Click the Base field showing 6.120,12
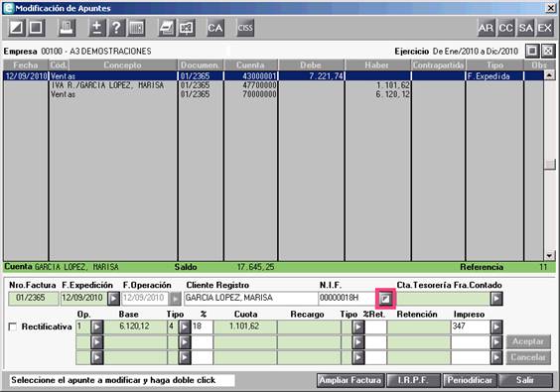Viewport: 560px width, 392px height. click(135, 327)
